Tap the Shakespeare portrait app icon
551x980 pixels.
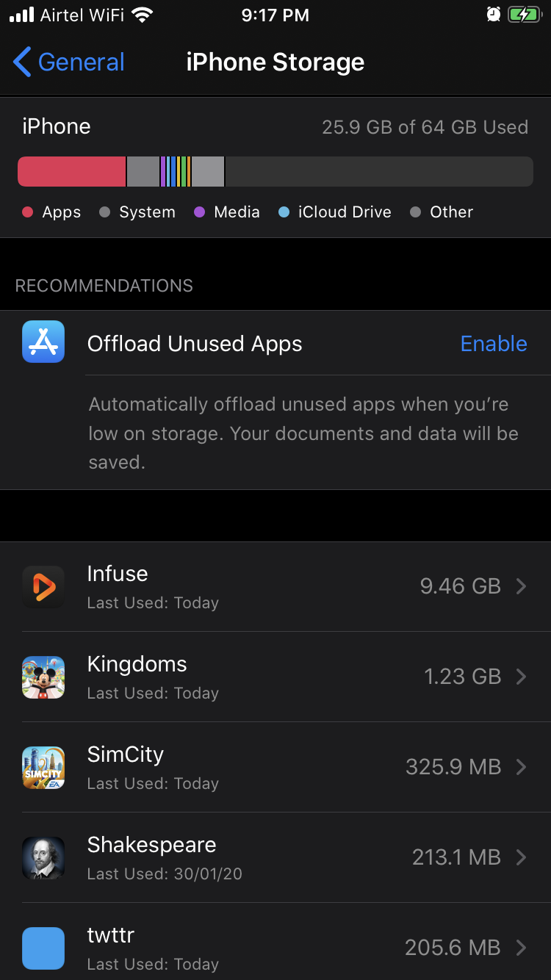(x=43, y=857)
